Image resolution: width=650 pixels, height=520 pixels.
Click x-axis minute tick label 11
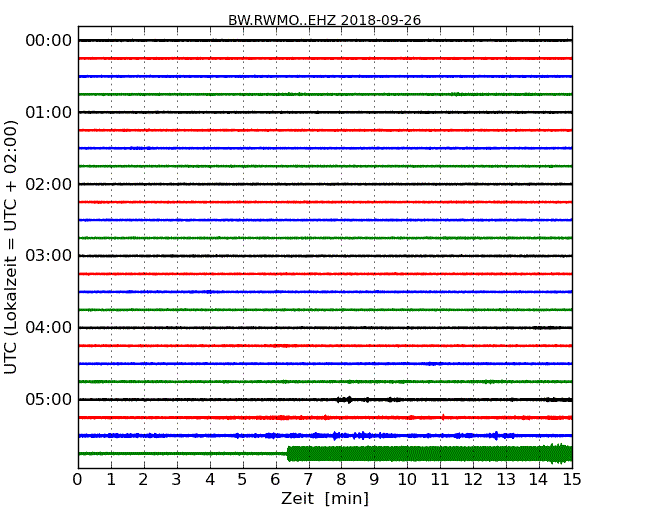(440, 480)
